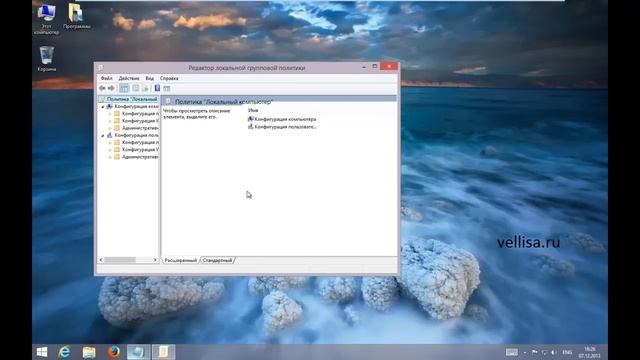Click the ENG language indicator

point(567,352)
